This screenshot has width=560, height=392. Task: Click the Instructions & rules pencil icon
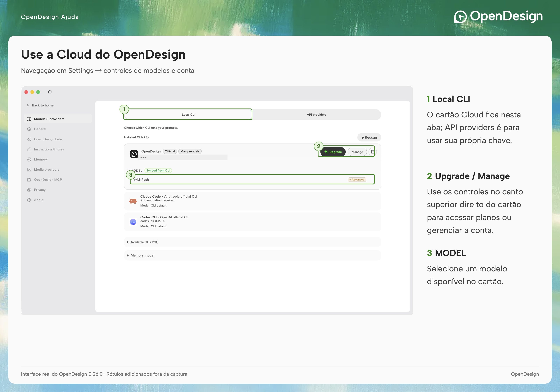click(29, 149)
